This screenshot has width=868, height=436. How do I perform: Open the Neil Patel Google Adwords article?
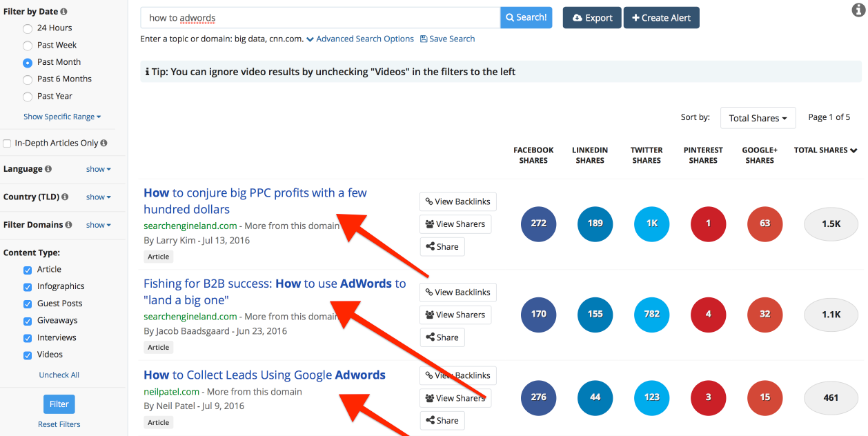point(264,375)
